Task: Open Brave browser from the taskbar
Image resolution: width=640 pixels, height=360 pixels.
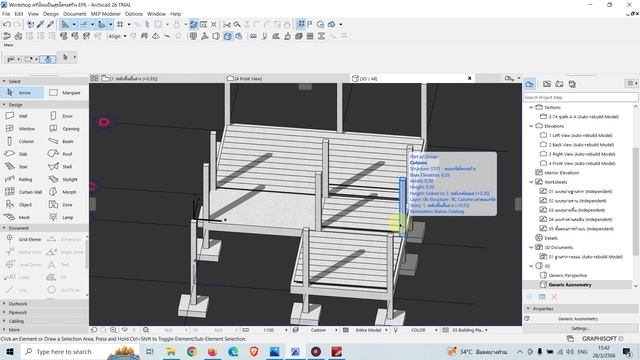Action: pyautogui.click(x=254, y=351)
